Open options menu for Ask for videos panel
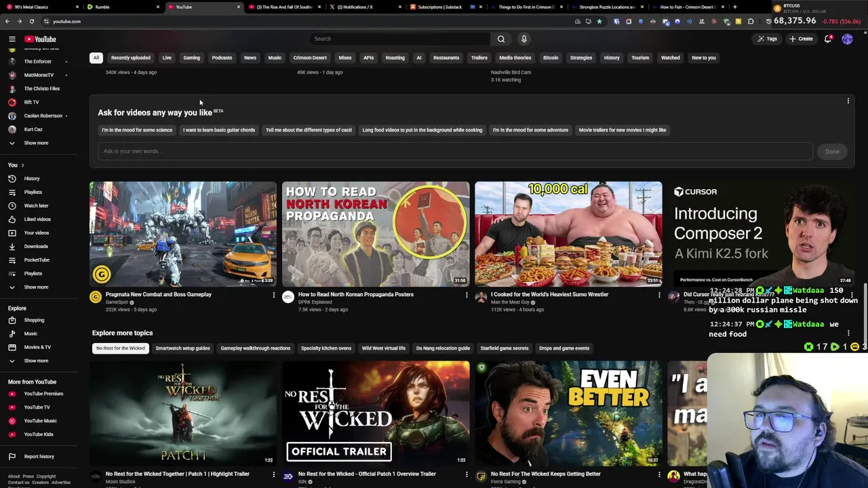The width and height of the screenshot is (868, 488). coord(848,101)
